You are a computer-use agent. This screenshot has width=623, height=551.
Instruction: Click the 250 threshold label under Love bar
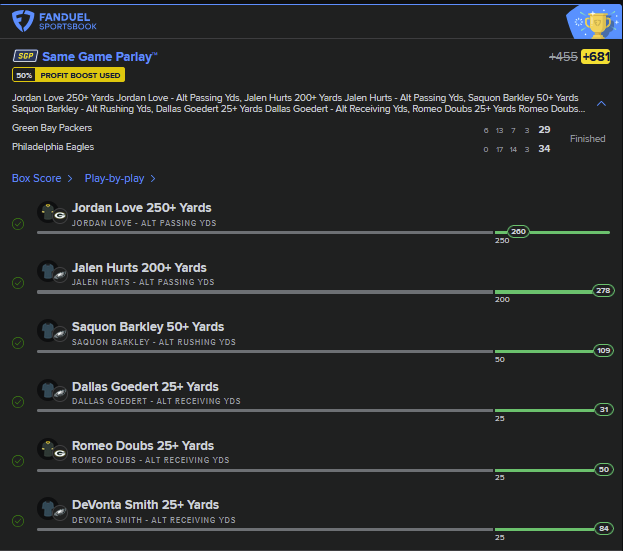click(x=502, y=241)
